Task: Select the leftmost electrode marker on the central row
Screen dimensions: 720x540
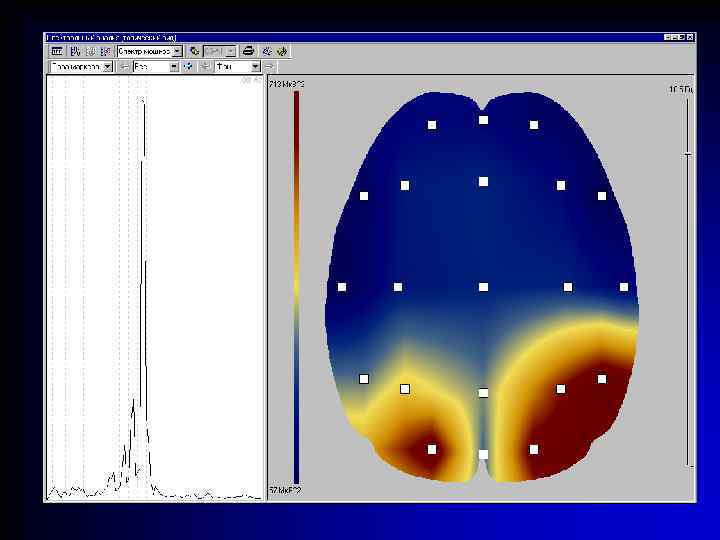Action: pyautogui.click(x=342, y=287)
